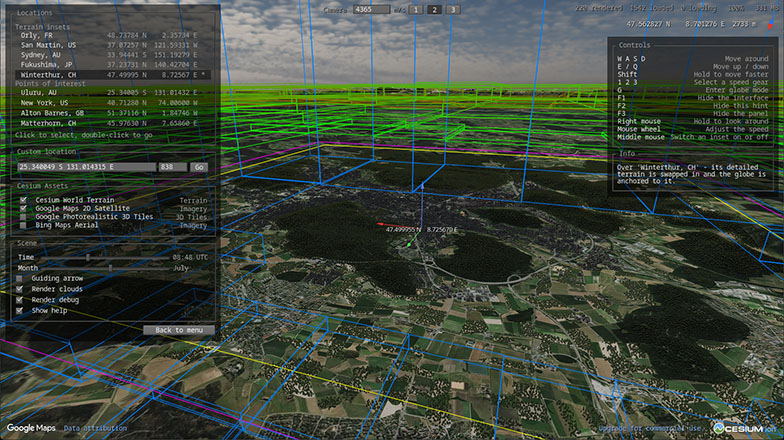This screenshot has height=440, width=784.
Task: Open the Data attribution link
Action: click(x=95, y=428)
